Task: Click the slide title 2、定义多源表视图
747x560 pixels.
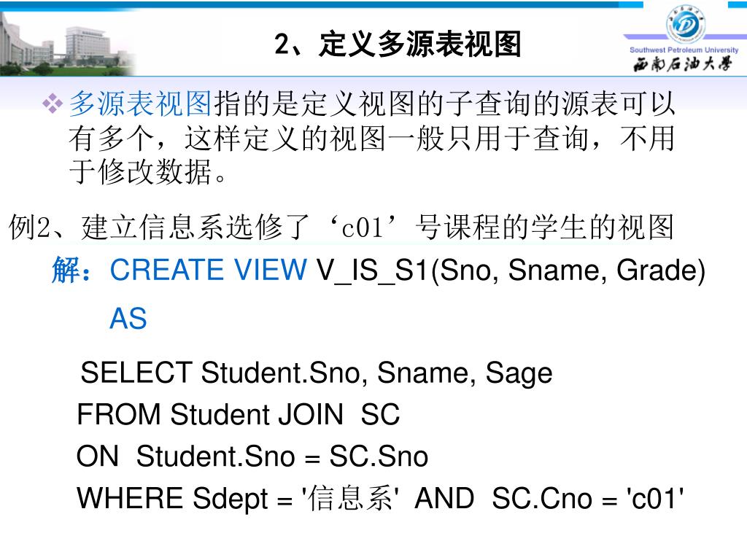Action: (398, 44)
